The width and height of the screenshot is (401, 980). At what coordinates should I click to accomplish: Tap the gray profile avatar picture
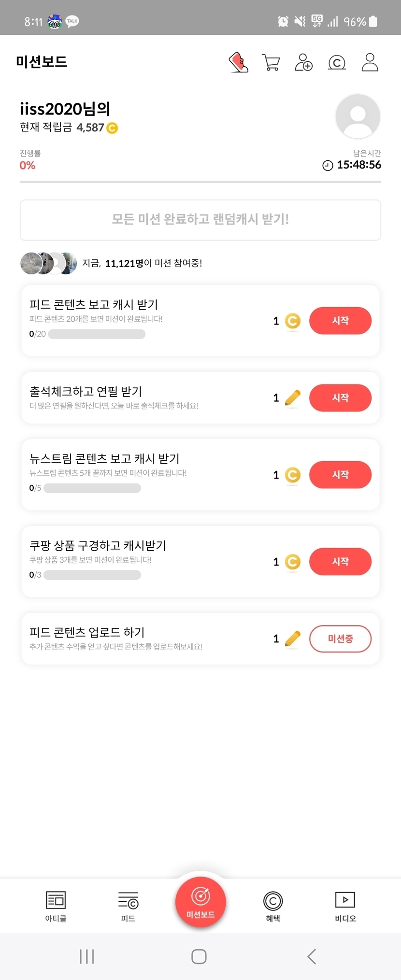tap(358, 116)
